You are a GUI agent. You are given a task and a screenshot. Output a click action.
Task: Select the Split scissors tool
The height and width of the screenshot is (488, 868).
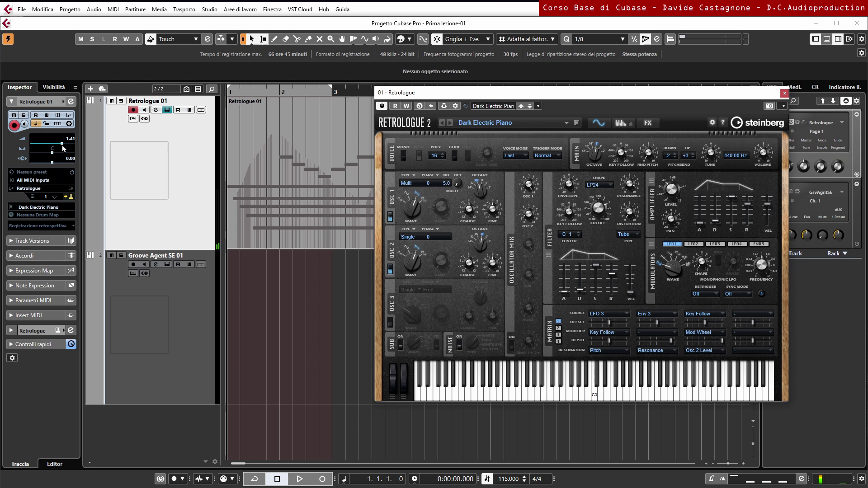(297, 39)
